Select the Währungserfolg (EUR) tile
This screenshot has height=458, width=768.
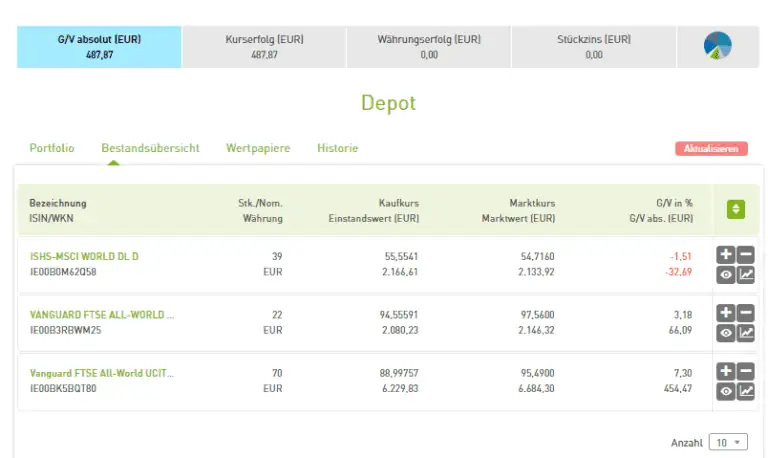[429, 47]
